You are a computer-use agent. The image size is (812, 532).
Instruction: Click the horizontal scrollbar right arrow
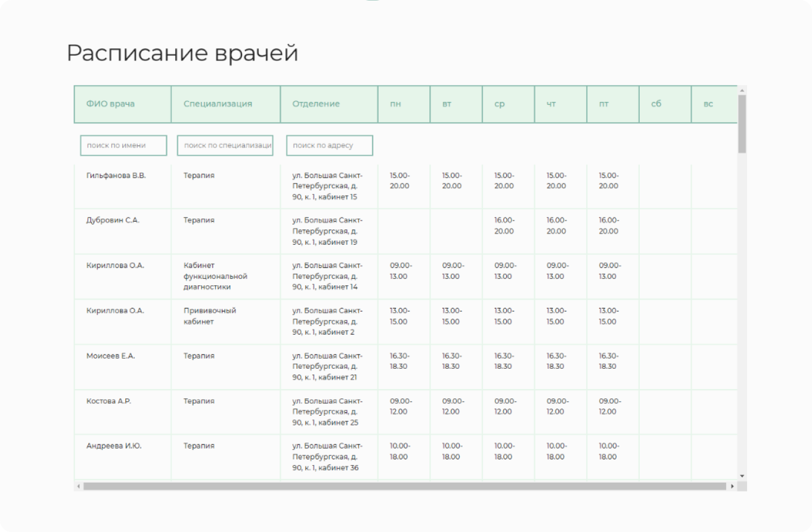732,486
